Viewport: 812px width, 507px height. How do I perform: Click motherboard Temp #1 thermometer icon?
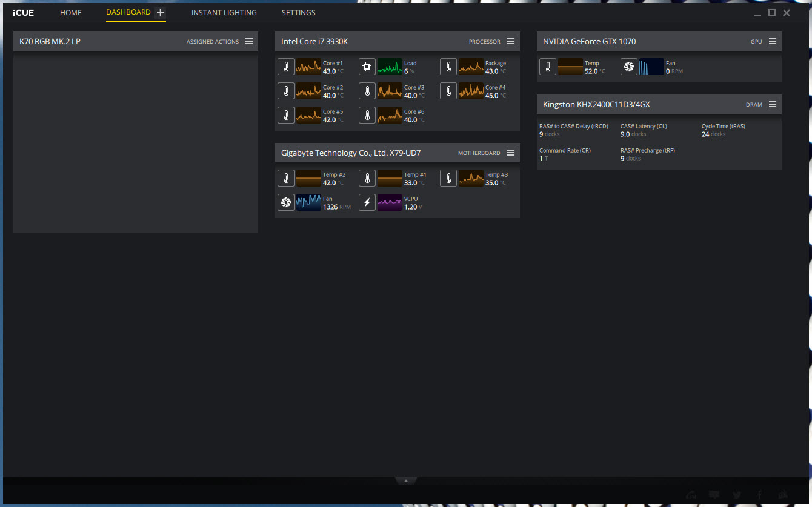click(367, 178)
